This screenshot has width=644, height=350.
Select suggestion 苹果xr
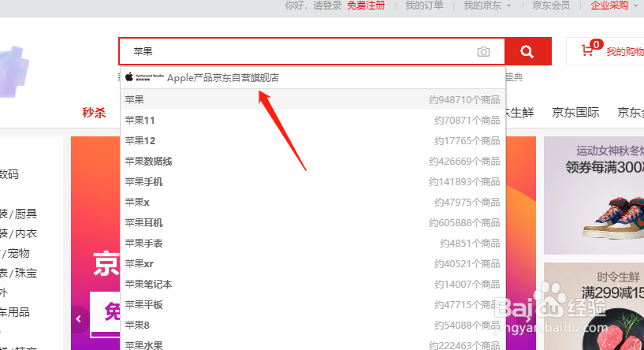click(313, 264)
